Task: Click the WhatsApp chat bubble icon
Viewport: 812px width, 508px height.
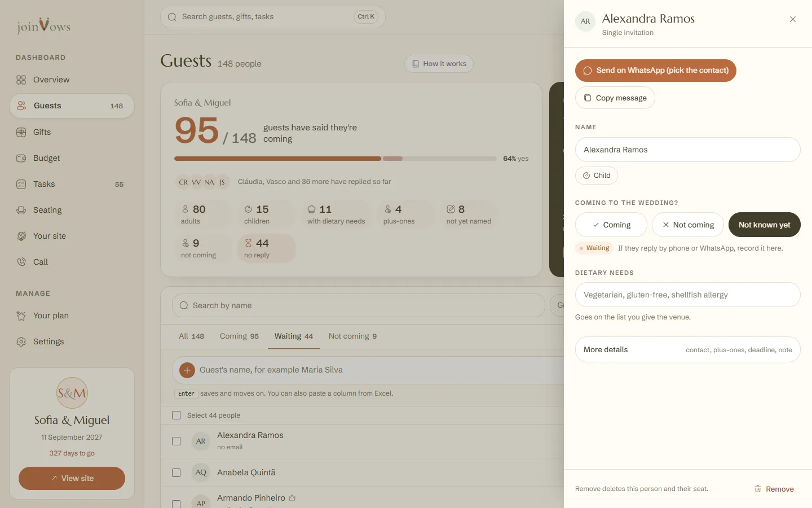Action: pyautogui.click(x=587, y=71)
